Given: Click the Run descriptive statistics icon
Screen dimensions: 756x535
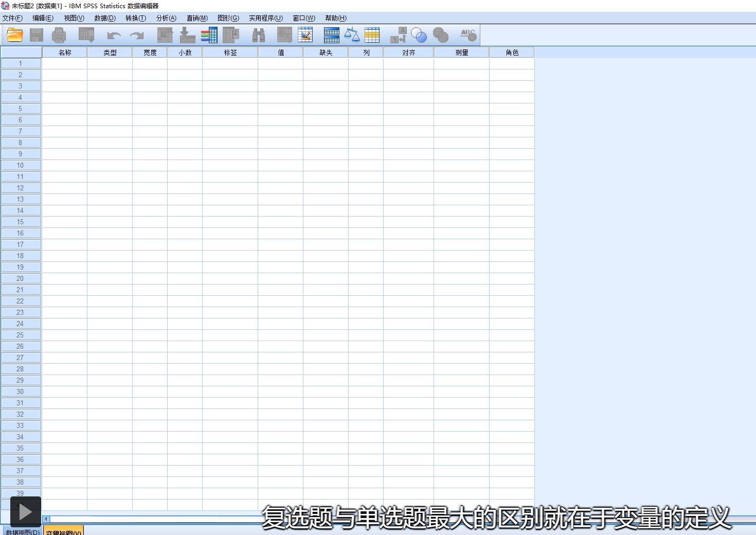Looking at the screenshot, I should pos(231,35).
